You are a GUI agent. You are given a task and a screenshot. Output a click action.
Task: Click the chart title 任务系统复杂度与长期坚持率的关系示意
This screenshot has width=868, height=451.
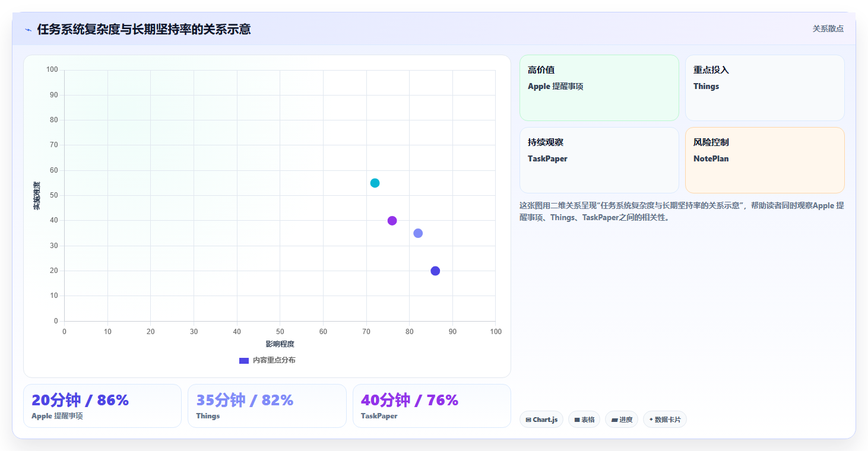coord(144,29)
